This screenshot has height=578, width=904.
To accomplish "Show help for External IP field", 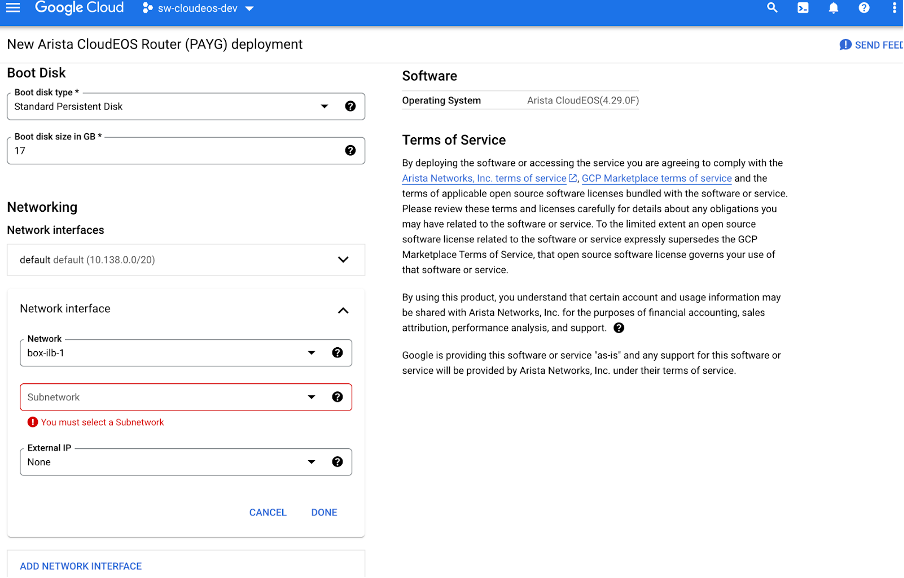I will pyautogui.click(x=337, y=462).
